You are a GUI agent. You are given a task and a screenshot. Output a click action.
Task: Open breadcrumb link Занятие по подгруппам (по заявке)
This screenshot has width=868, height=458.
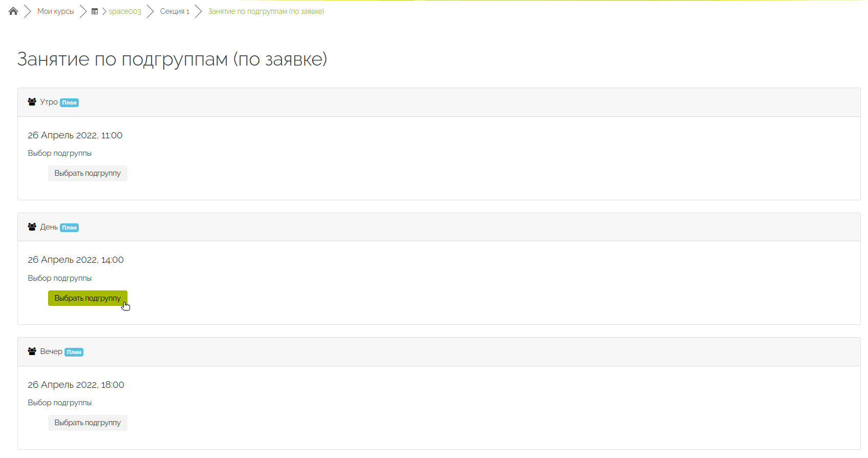(266, 11)
